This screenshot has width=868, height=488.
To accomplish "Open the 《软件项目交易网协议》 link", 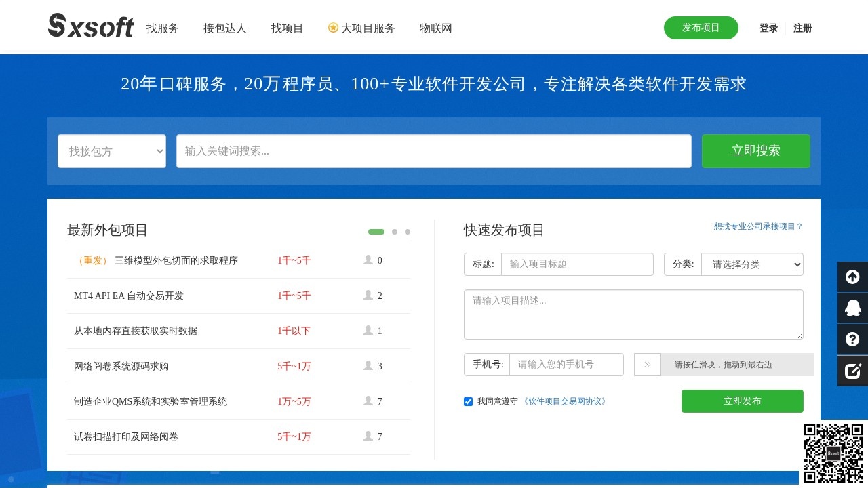I will [566, 401].
